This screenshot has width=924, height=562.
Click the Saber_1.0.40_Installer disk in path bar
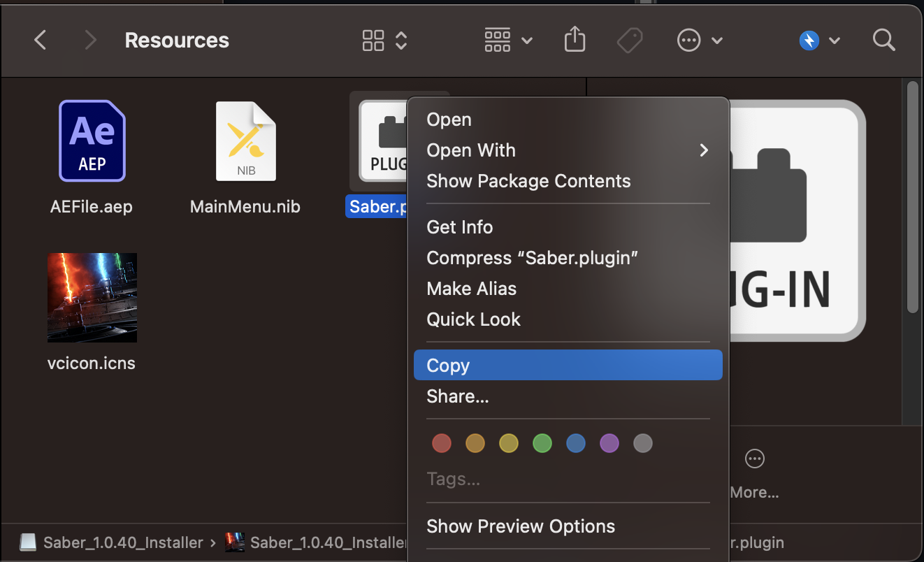pos(110,542)
